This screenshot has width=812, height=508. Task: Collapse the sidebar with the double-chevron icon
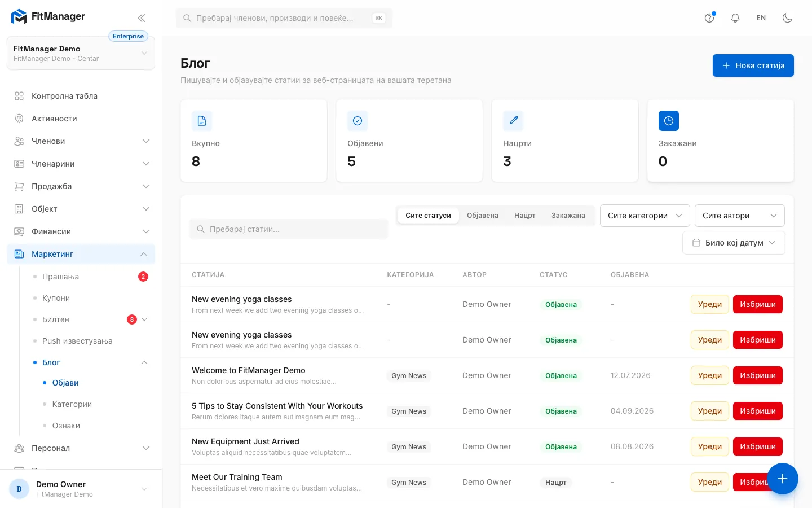point(142,18)
